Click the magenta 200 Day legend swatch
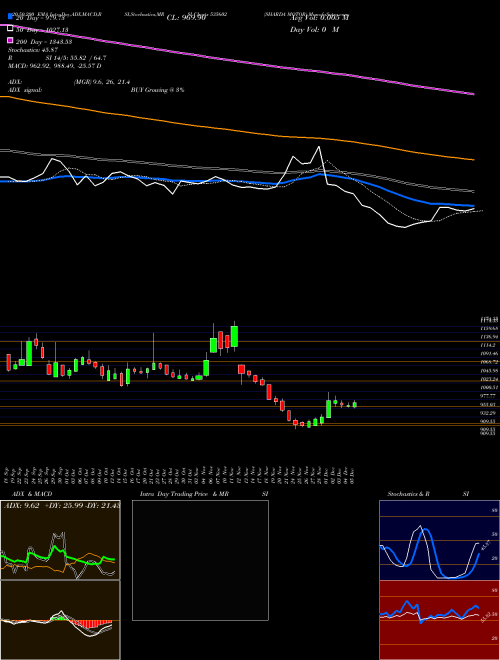This screenshot has width=500, height=660. tap(10, 41)
